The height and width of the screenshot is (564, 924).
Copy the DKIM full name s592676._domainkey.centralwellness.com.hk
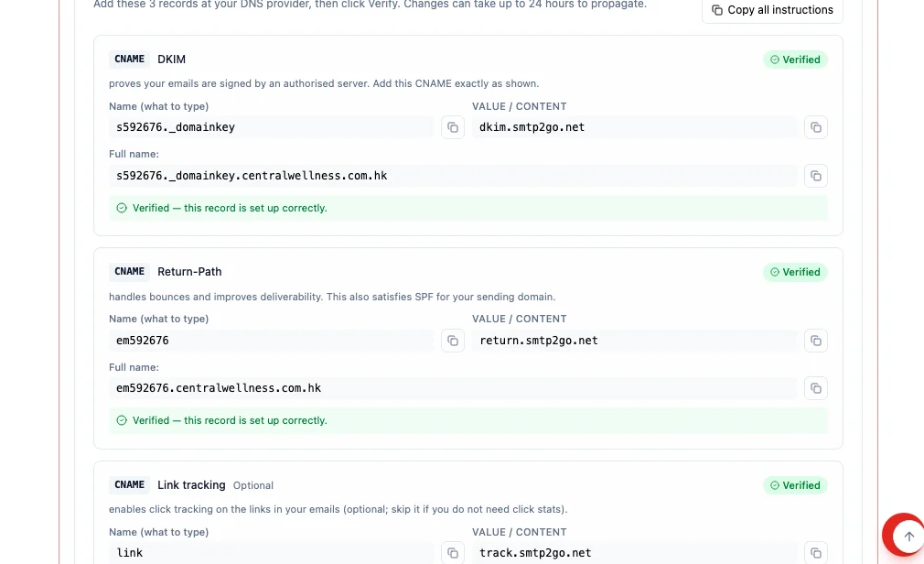[815, 176]
